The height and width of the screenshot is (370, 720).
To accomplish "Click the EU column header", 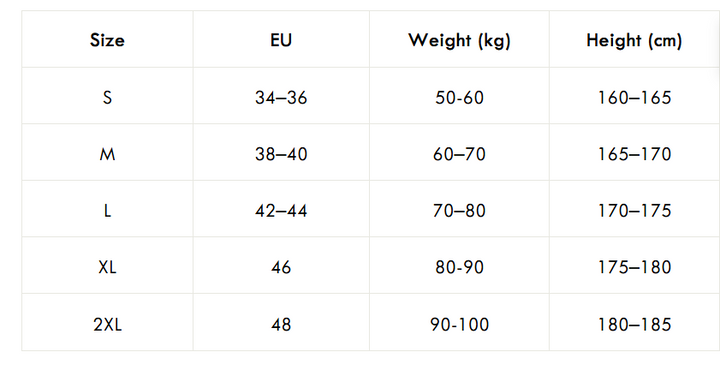I will pos(281,40).
